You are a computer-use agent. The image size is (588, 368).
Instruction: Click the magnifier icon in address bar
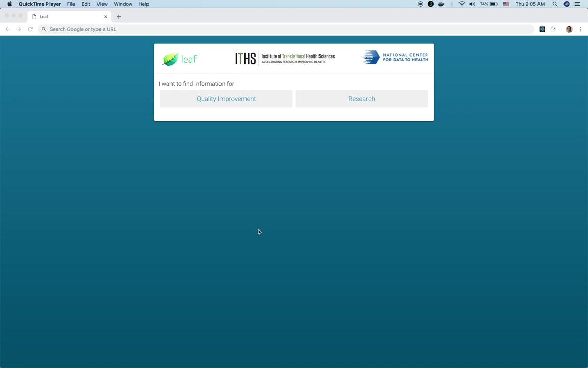coord(44,29)
